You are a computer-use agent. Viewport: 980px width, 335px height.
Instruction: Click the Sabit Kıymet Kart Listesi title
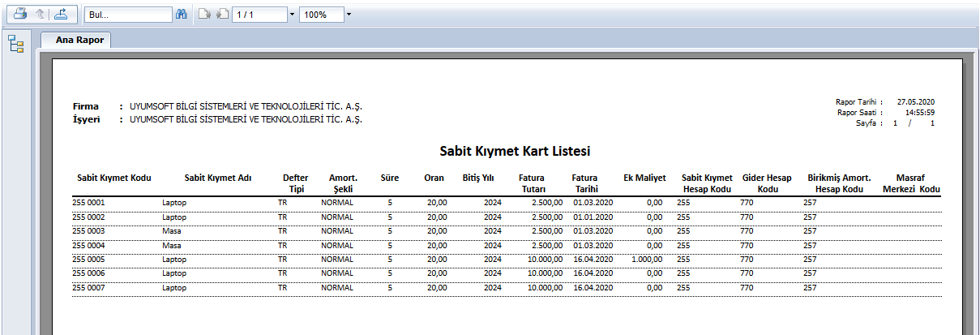(x=514, y=152)
